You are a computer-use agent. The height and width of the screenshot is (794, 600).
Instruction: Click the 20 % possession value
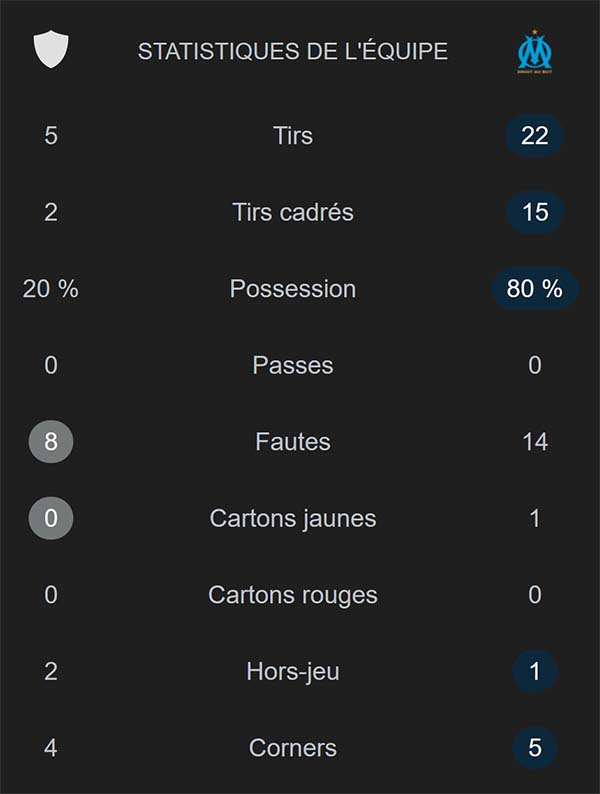click(x=51, y=289)
